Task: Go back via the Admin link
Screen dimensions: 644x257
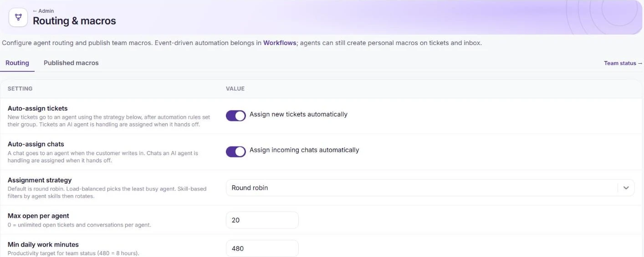Action: coord(43,11)
